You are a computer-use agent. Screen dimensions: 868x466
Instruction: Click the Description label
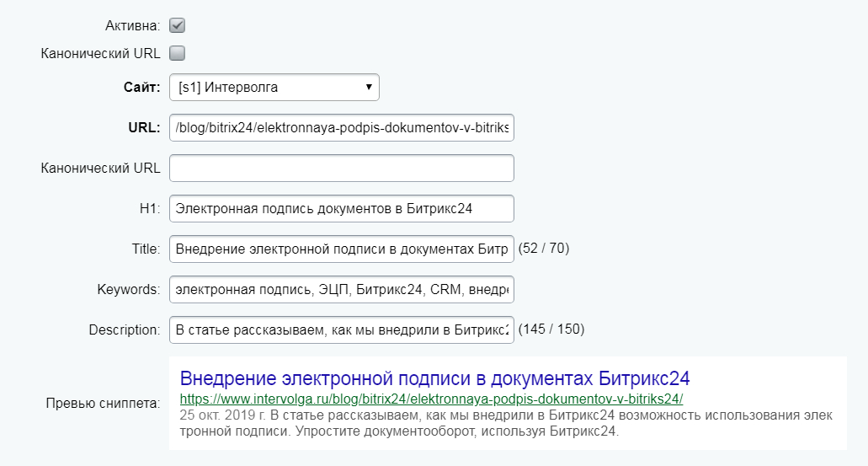(125, 330)
